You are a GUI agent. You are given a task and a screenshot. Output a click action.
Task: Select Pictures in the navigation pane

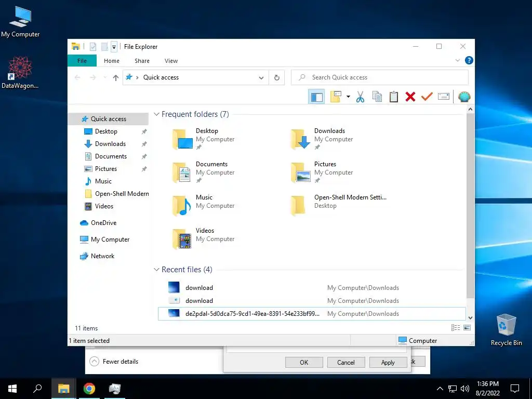point(106,169)
